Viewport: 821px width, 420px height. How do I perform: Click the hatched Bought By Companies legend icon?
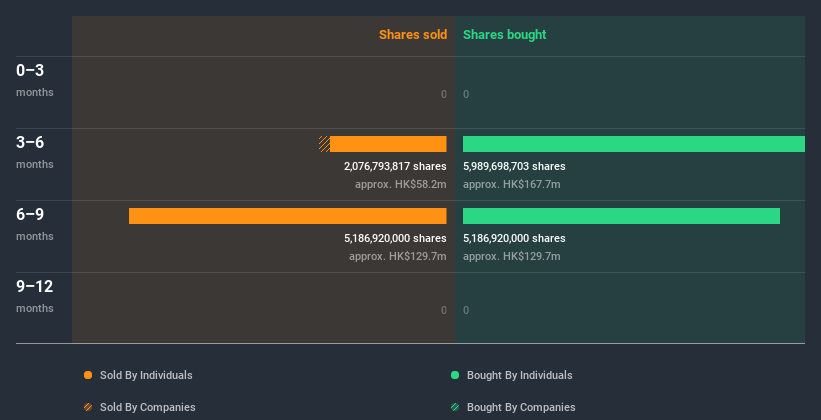[x=455, y=407]
